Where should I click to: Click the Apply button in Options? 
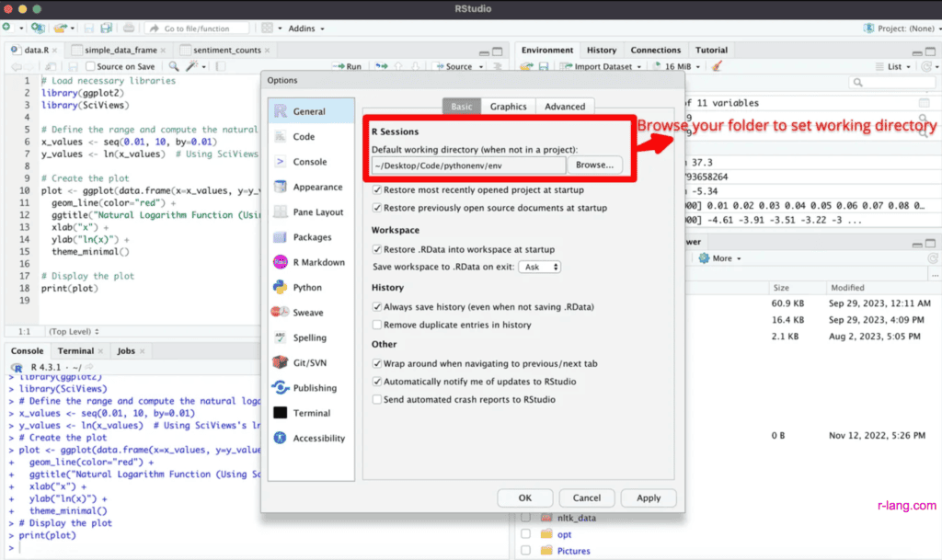pyautogui.click(x=649, y=497)
